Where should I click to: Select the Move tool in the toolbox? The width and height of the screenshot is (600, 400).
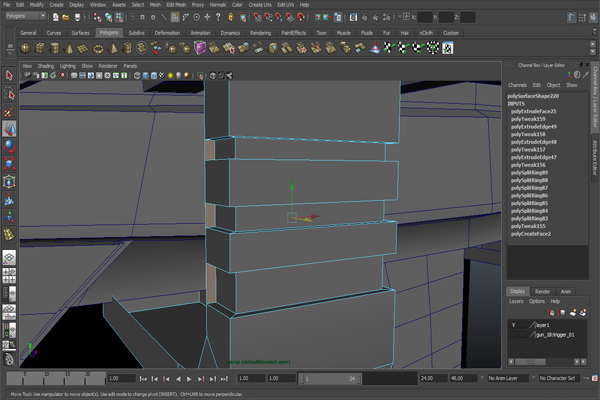pyautogui.click(x=9, y=129)
